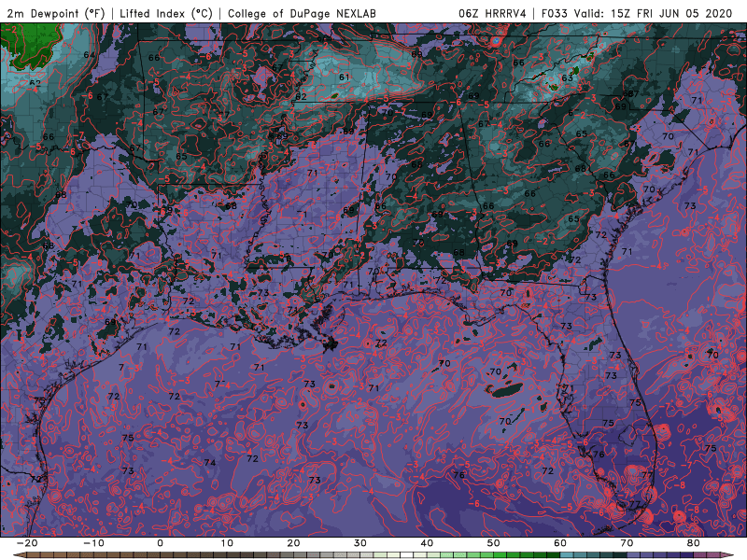Click the "-20" color scale label

coord(27,543)
